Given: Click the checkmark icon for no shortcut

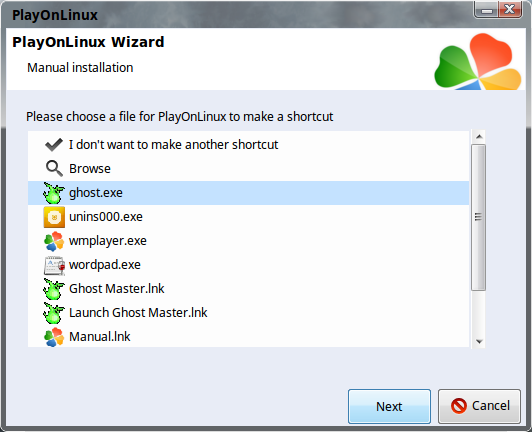Looking at the screenshot, I should pos(54,145).
